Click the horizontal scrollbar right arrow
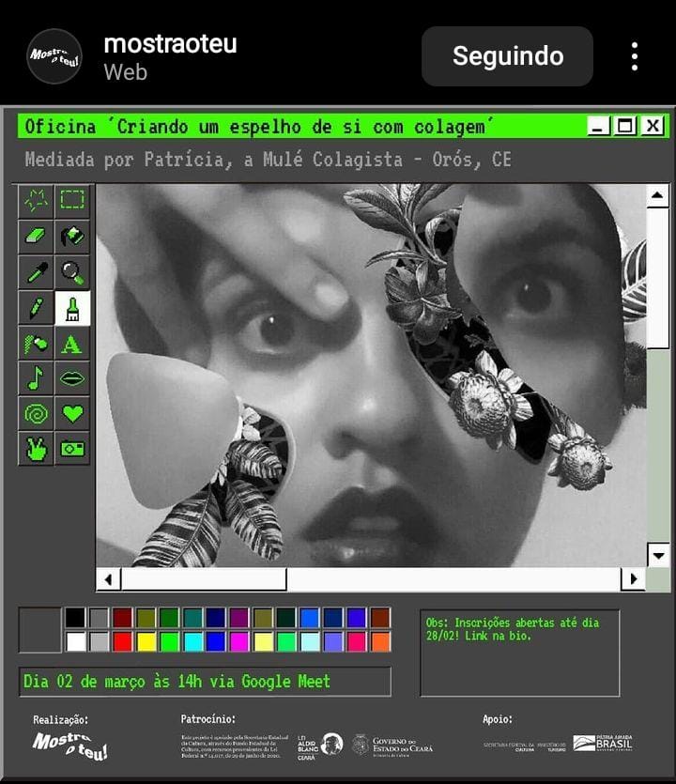This screenshot has height=784, width=676. tap(634, 579)
